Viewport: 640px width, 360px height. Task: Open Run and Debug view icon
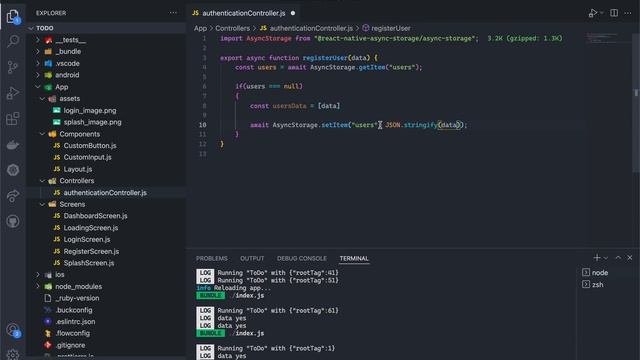13,93
